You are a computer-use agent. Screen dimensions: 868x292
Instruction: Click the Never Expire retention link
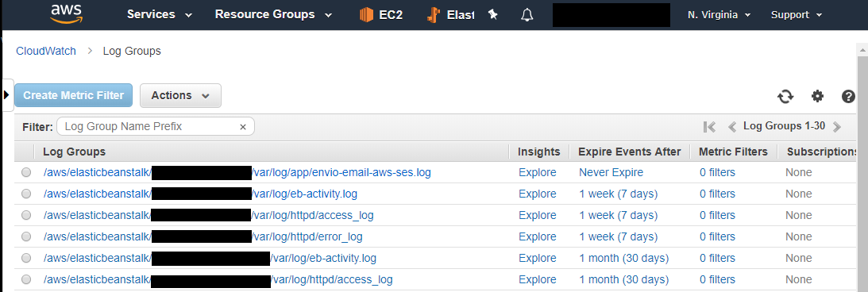(x=611, y=172)
